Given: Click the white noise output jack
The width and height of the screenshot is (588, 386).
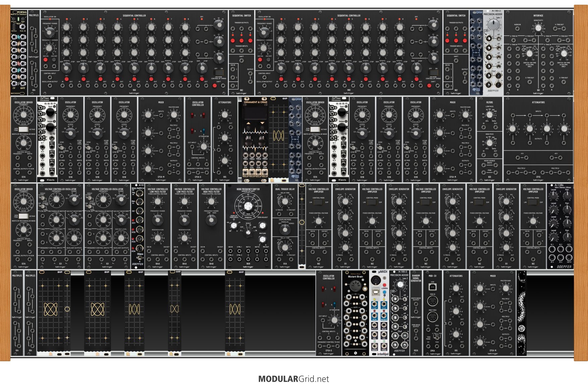Looking at the screenshot, I should [416, 304].
